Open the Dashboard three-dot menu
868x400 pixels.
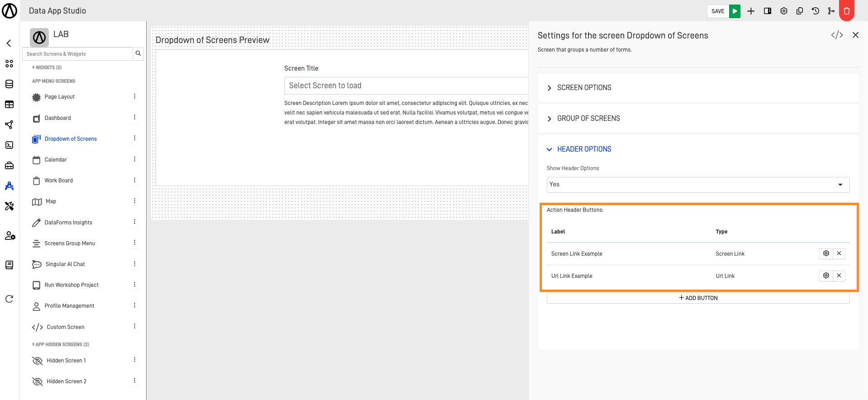click(134, 117)
